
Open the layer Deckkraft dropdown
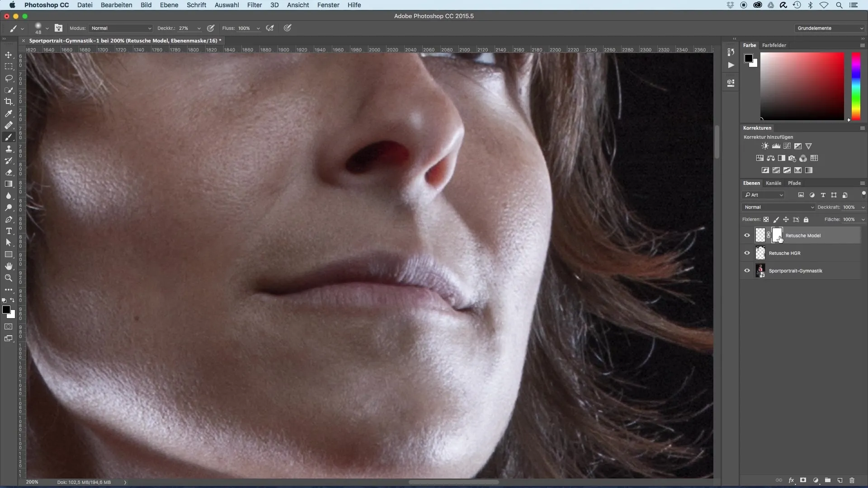click(863, 207)
